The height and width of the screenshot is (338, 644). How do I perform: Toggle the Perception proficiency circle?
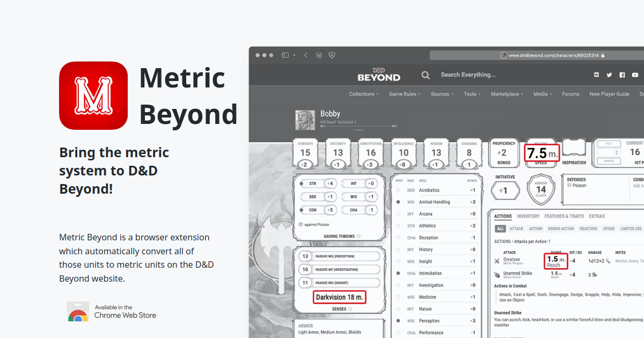(398, 321)
